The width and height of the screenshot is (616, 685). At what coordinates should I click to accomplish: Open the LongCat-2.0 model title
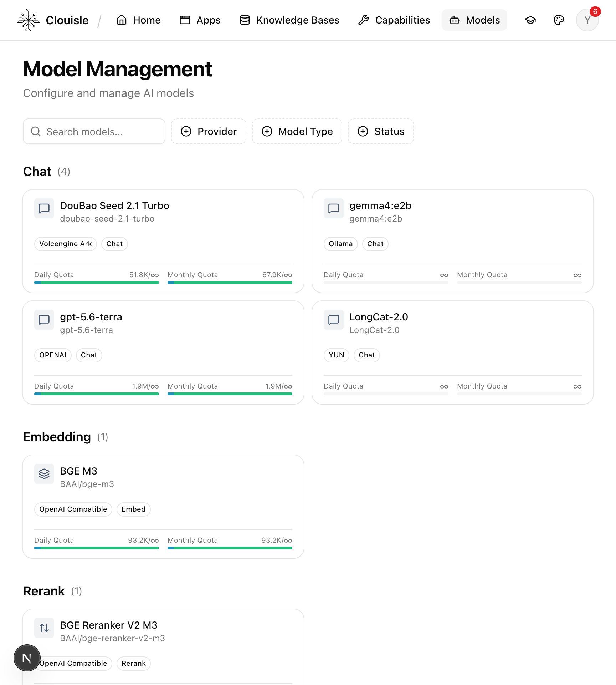(x=379, y=317)
